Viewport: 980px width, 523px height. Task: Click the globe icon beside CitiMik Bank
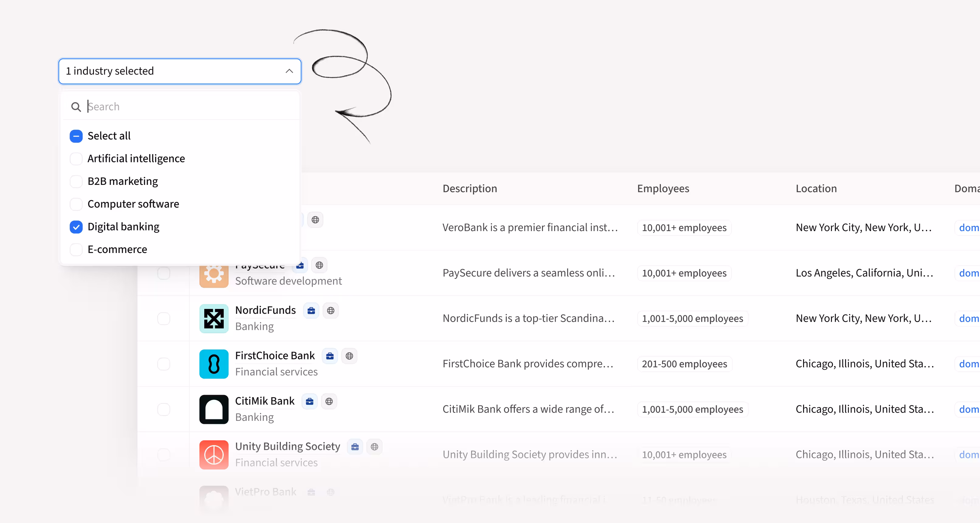pyautogui.click(x=329, y=401)
